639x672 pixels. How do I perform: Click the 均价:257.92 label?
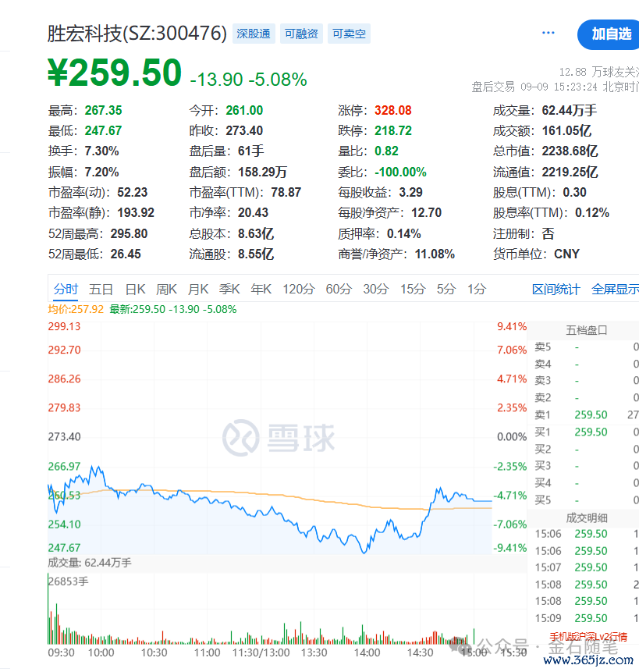point(76,309)
